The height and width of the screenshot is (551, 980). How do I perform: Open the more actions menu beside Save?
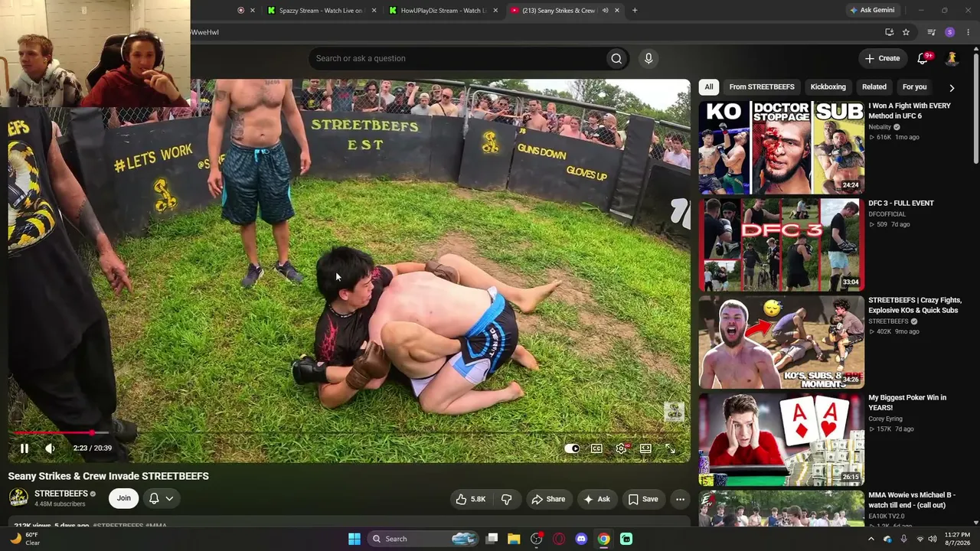680,499
